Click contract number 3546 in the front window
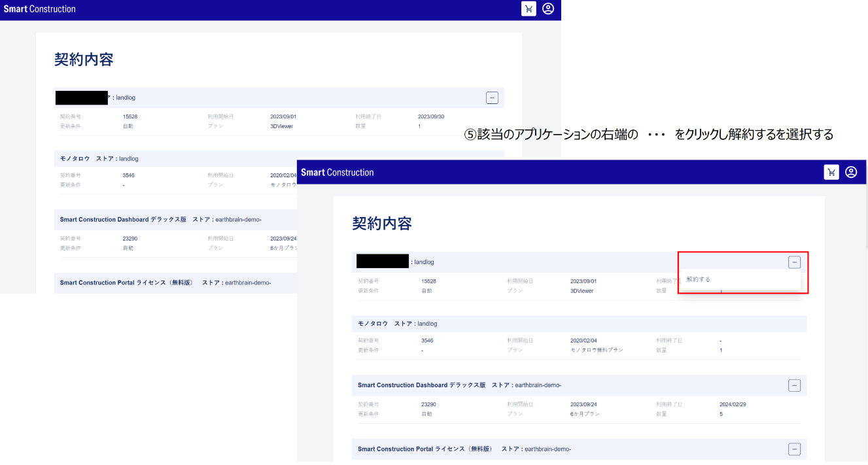Viewport: 868px width, 465px height. 427,341
